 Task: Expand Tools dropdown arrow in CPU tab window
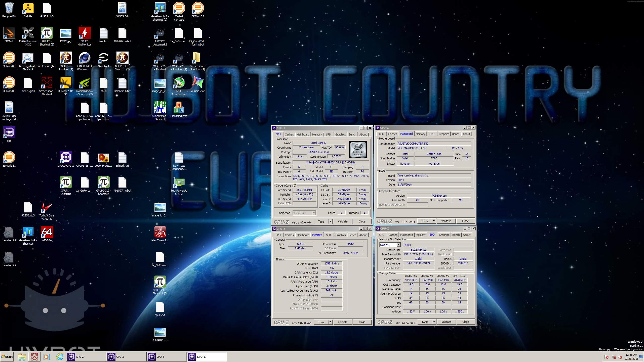click(x=330, y=221)
